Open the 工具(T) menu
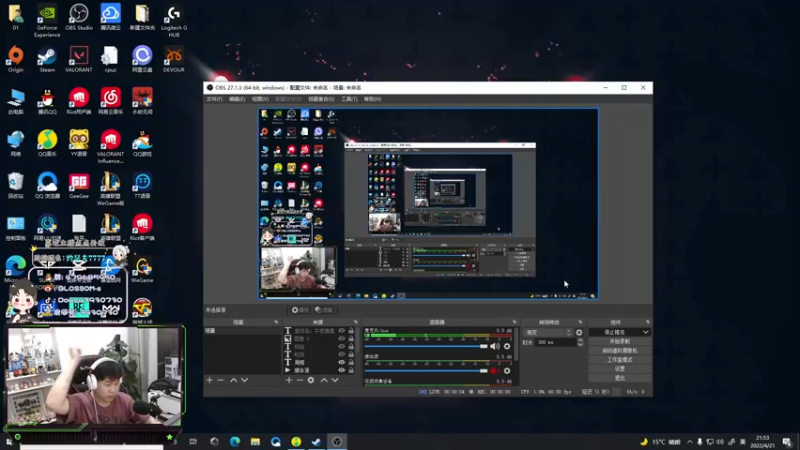 pos(349,99)
